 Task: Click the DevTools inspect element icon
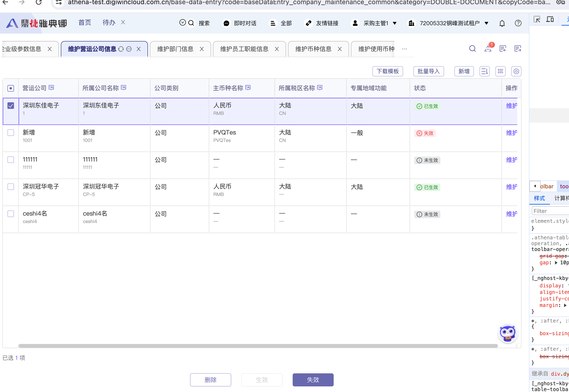point(537,19)
